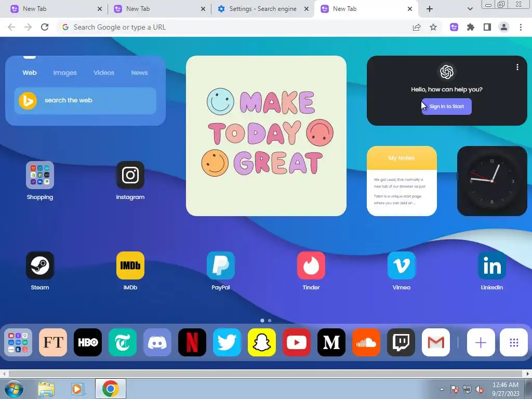This screenshot has width=532, height=399.
Task: Open the My Notes widget
Action: [402, 181]
